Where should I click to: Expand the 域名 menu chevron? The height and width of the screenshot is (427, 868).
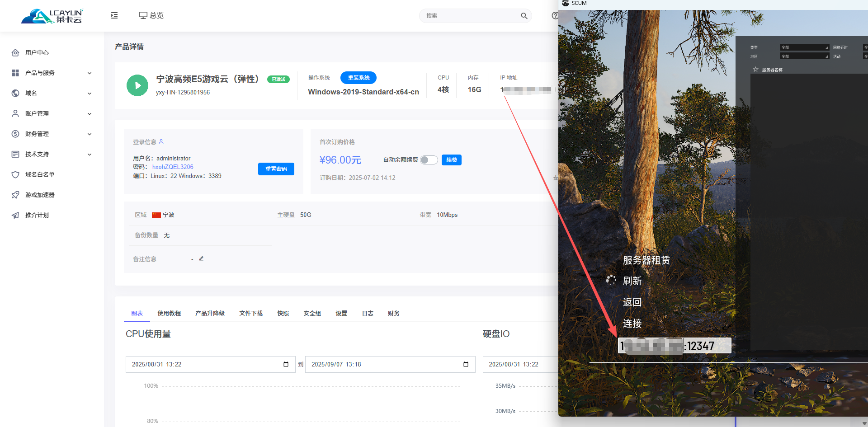click(x=90, y=94)
